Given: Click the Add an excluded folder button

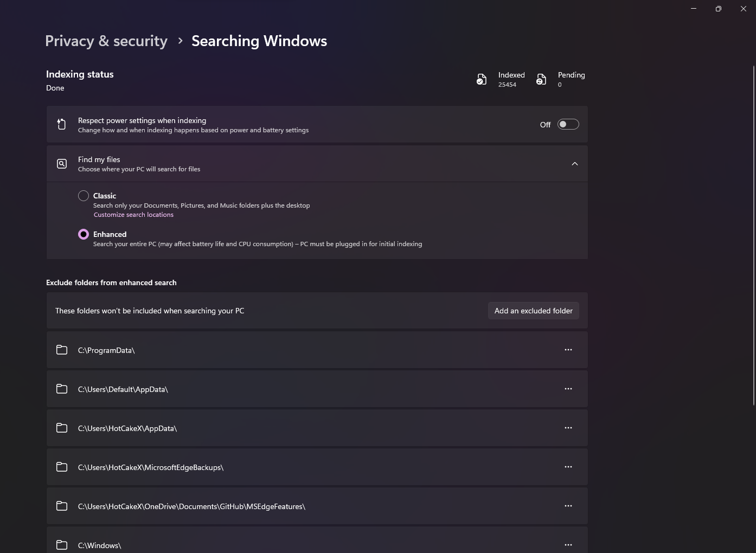Looking at the screenshot, I should tap(533, 310).
